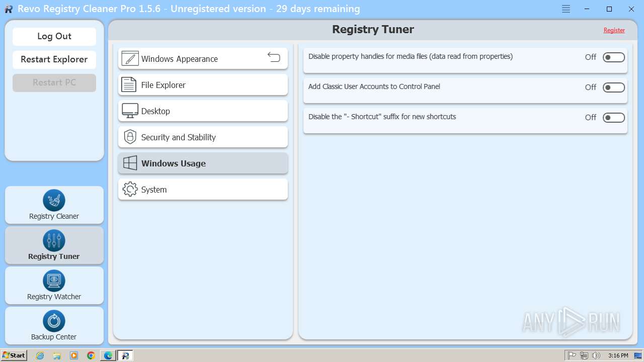Screen dimensions: 644x362
Task: Select the Windows Usage category
Action: 203,163
